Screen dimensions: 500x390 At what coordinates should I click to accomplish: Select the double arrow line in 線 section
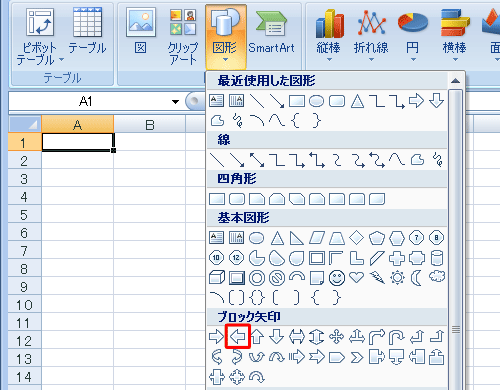(x=257, y=160)
